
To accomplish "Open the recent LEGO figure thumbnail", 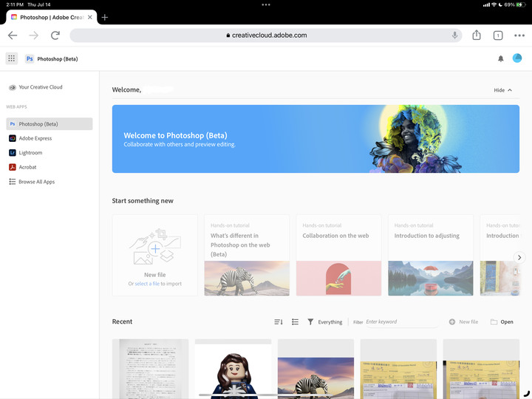I will 233,369.
